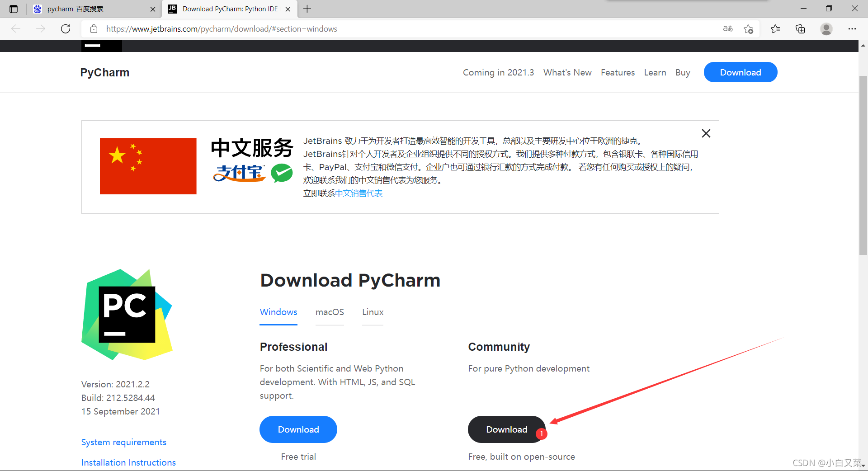Image resolution: width=868 pixels, height=471 pixels.
Task: Switch to the macOS tab
Action: tap(330, 312)
